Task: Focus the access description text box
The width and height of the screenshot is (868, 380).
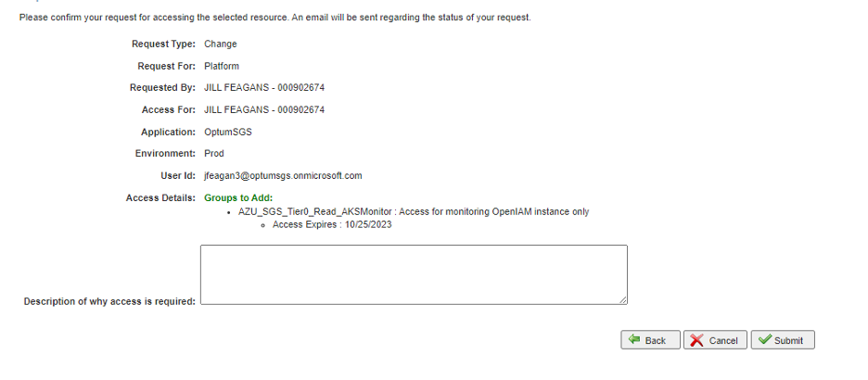Action: [x=414, y=274]
